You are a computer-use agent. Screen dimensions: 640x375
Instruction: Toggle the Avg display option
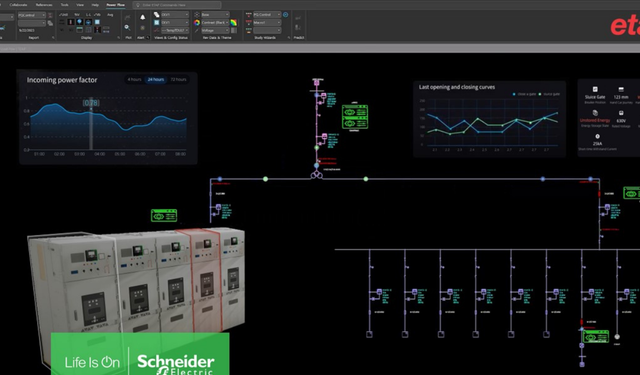110,15
